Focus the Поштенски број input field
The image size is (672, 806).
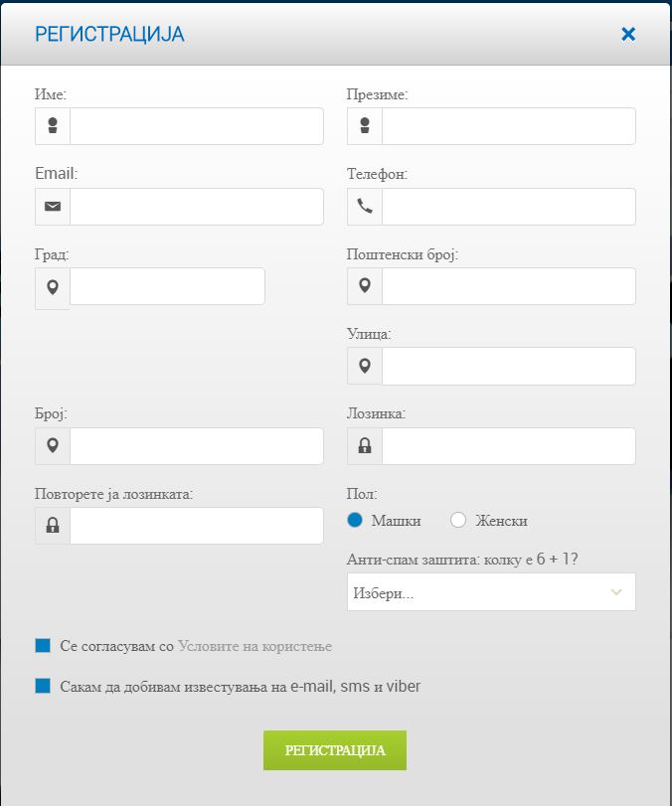click(509, 286)
